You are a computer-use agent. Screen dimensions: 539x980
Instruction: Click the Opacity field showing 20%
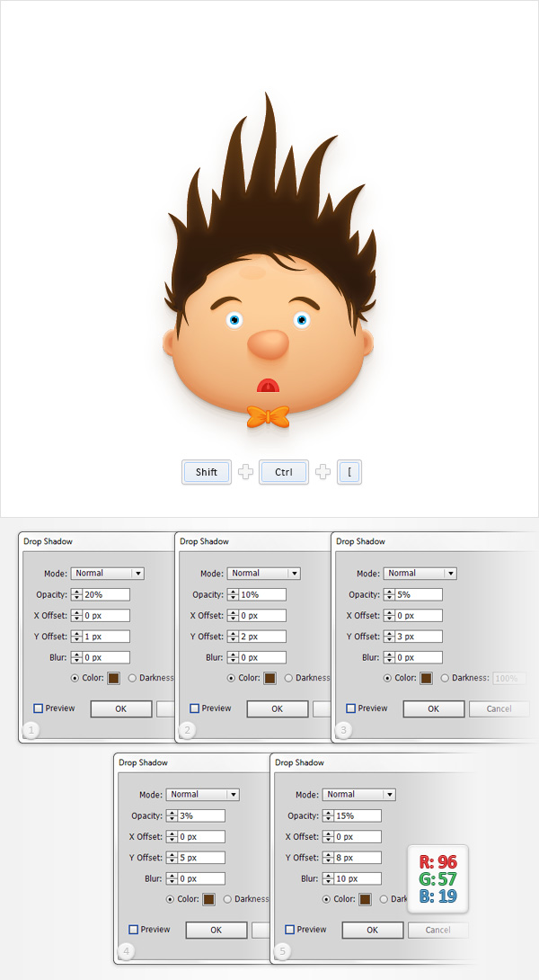click(106, 594)
